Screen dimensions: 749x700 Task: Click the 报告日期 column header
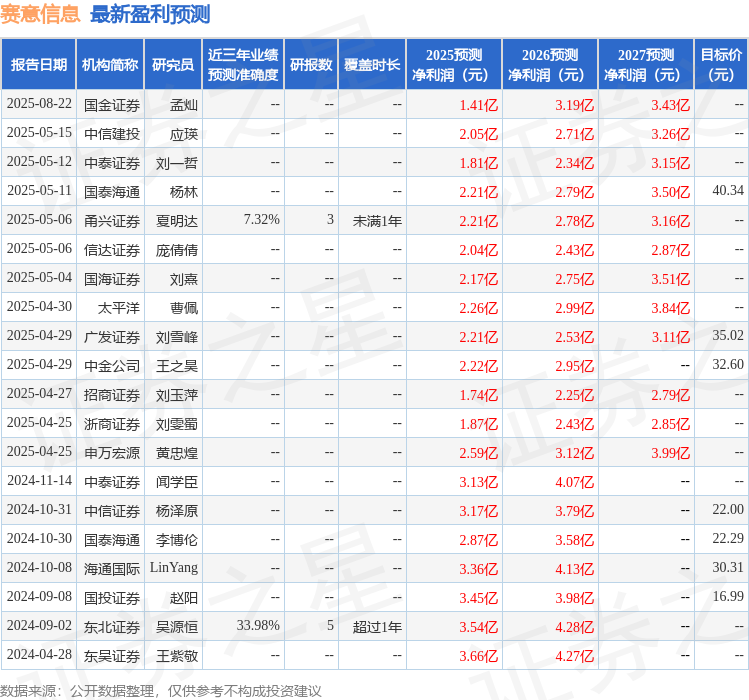[39, 65]
